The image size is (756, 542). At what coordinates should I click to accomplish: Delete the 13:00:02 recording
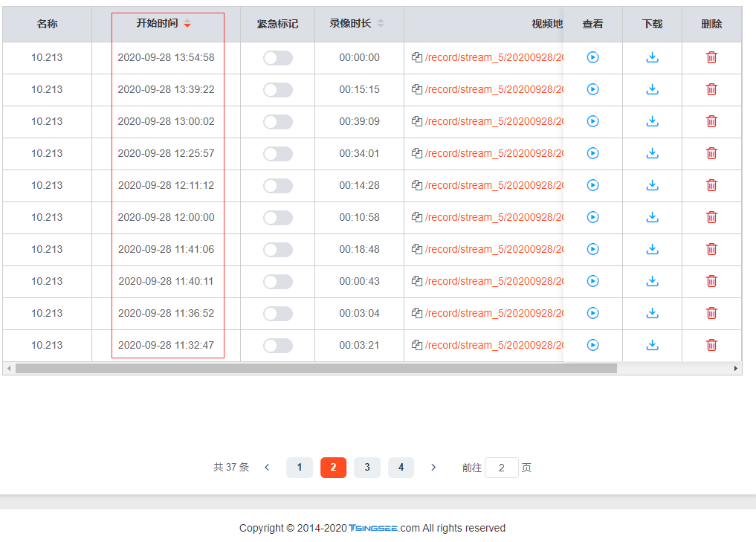click(x=711, y=121)
